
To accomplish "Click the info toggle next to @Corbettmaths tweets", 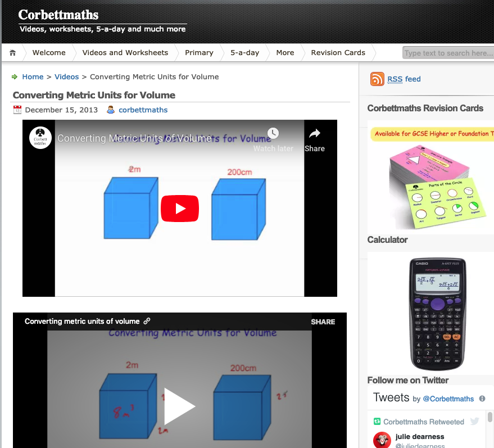I will (x=482, y=399).
